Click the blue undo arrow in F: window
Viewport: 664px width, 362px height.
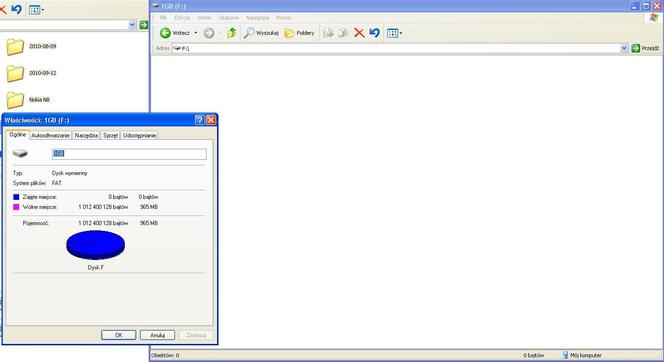click(374, 33)
